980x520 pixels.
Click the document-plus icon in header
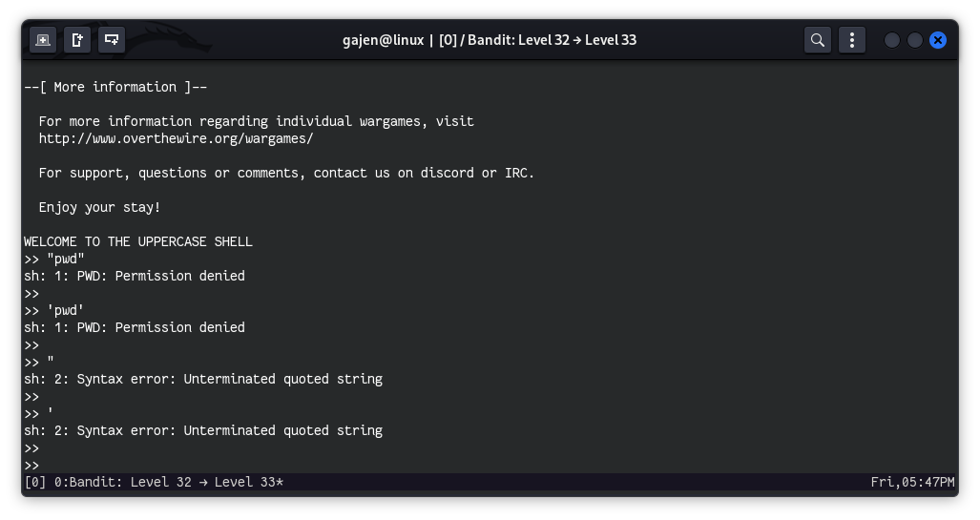tap(77, 40)
